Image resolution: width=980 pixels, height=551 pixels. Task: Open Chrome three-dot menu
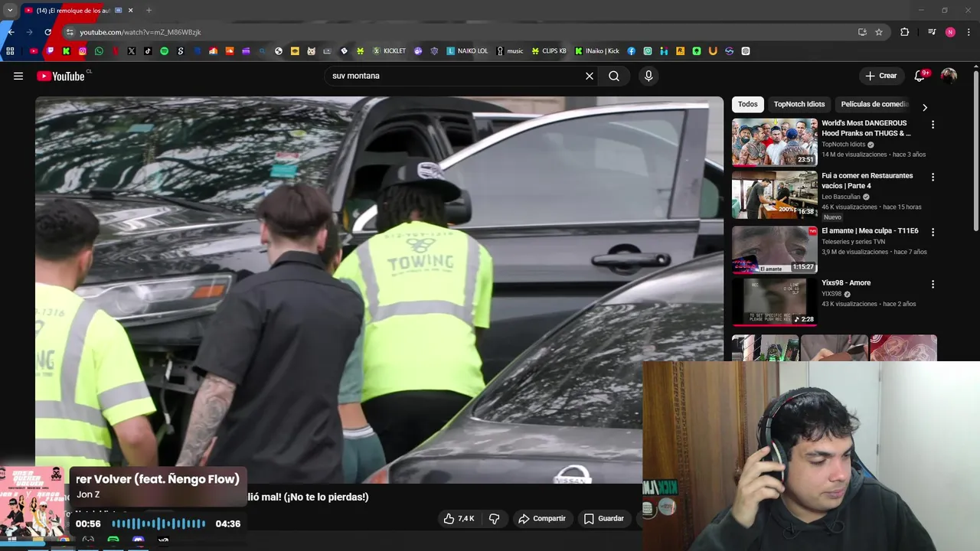point(969,32)
